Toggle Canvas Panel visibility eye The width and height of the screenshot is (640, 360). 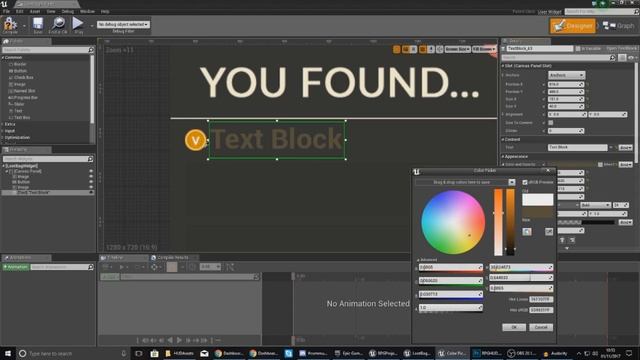91,171
